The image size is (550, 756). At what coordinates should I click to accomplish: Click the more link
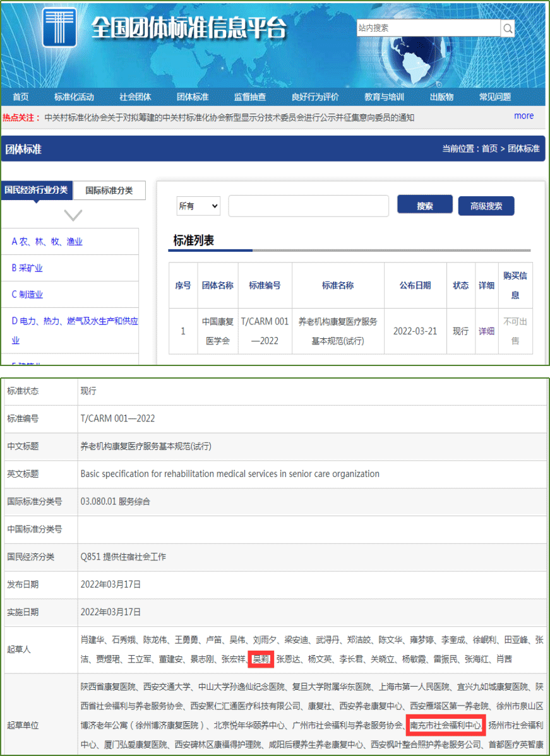523,116
